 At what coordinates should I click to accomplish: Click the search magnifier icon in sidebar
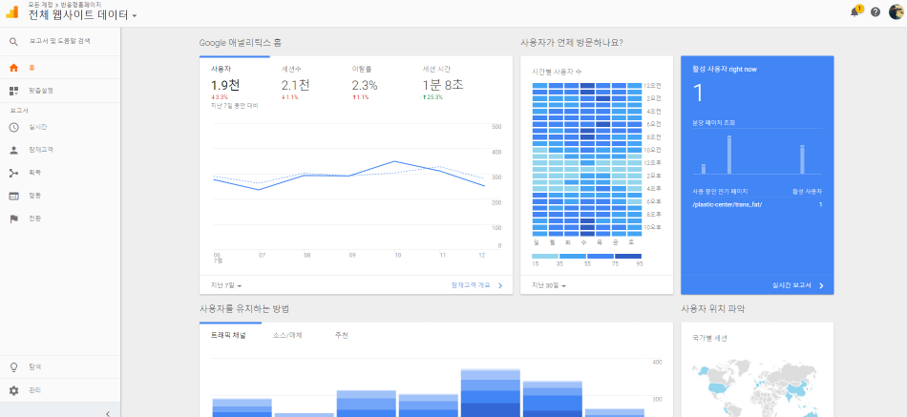[14, 42]
